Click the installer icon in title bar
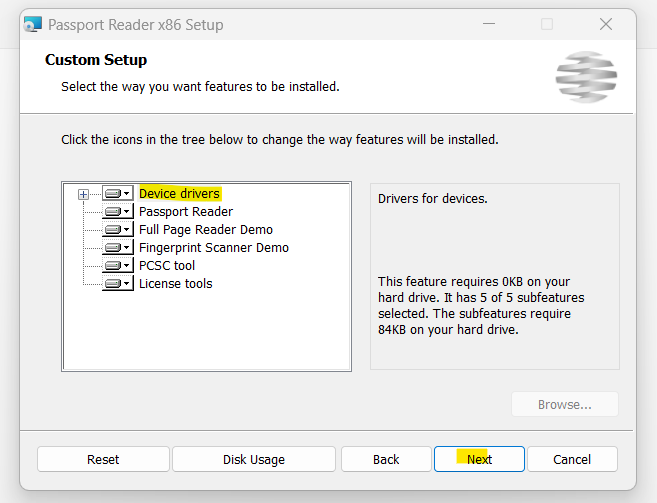This screenshot has height=503, width=657. tap(33, 24)
